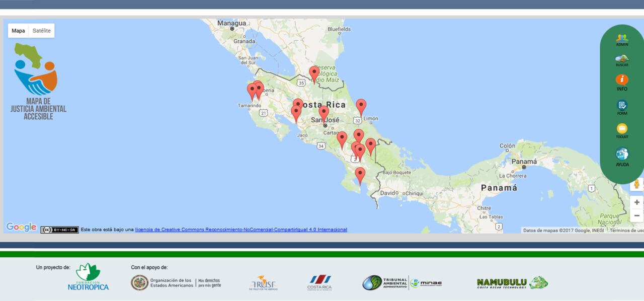This screenshot has width=644, height=301.
Task: Open the yellow TOOLKIT icon
Action: 622,130
